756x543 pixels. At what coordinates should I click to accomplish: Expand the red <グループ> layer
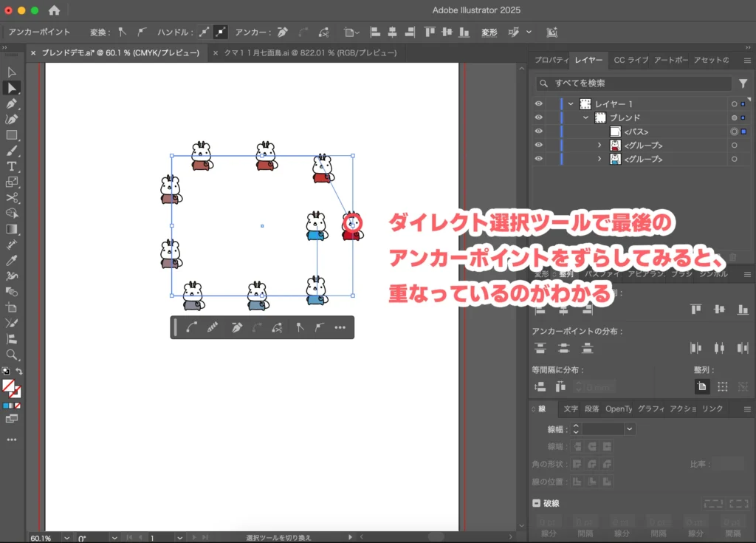coord(599,145)
